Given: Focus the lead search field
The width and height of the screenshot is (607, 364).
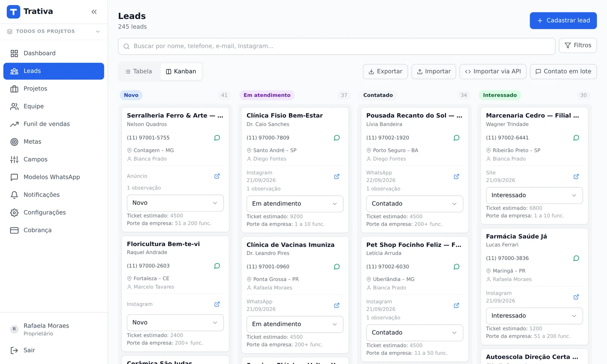Looking at the screenshot, I should (337, 46).
